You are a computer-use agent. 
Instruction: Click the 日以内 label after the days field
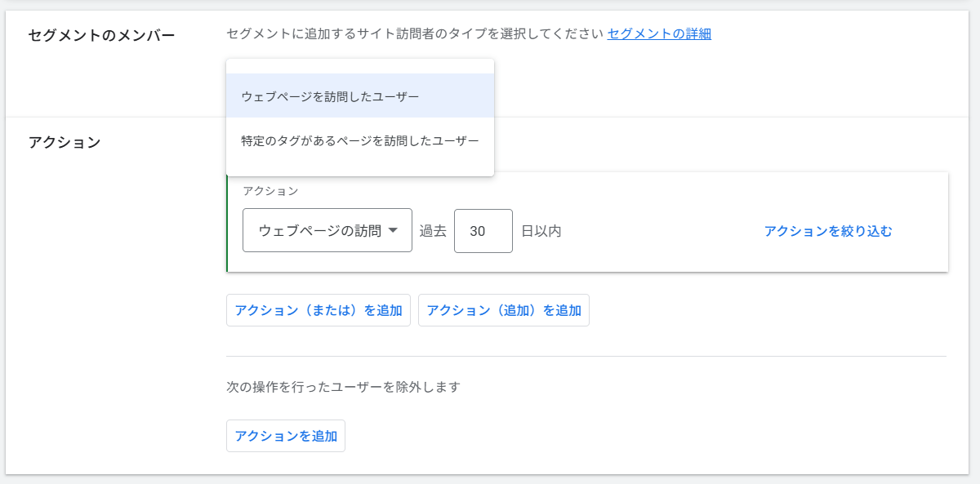click(541, 231)
